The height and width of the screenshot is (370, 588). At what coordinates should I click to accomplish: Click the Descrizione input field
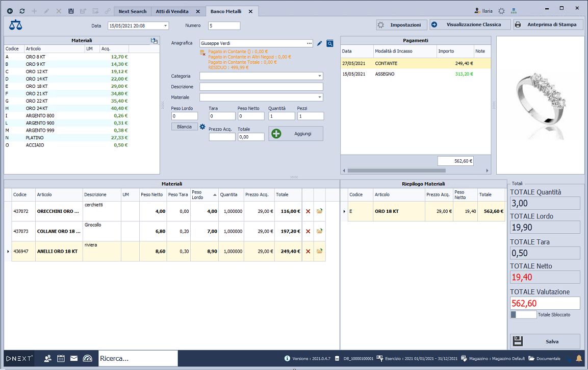(261, 87)
